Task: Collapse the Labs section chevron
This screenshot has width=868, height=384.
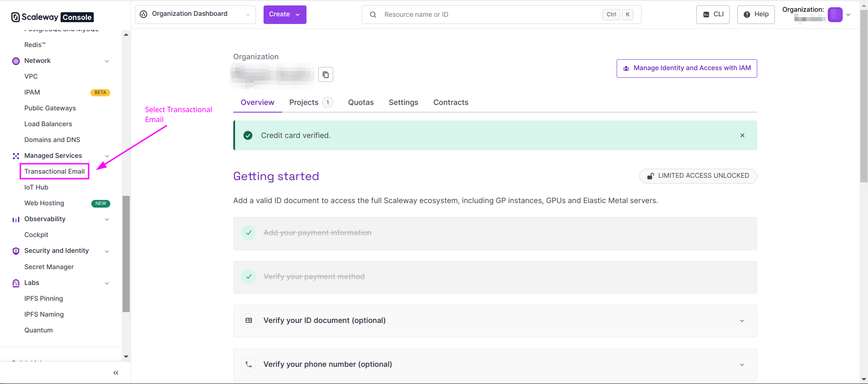Action: pyautogui.click(x=107, y=283)
